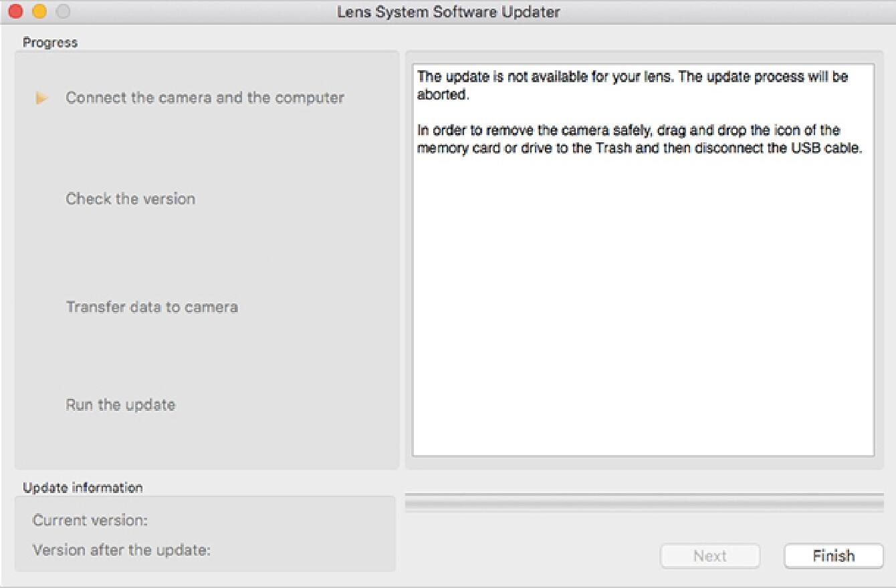Click the Finish button

tap(833, 556)
